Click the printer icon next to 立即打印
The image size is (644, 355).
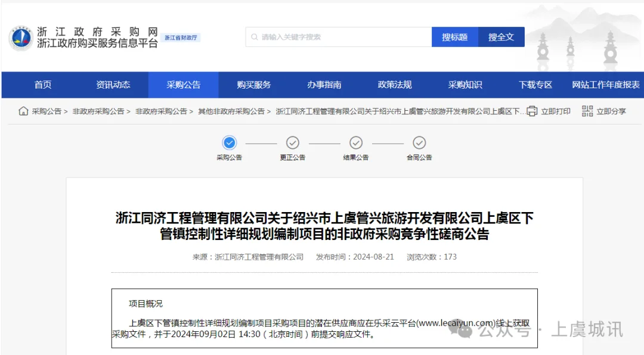click(532, 111)
